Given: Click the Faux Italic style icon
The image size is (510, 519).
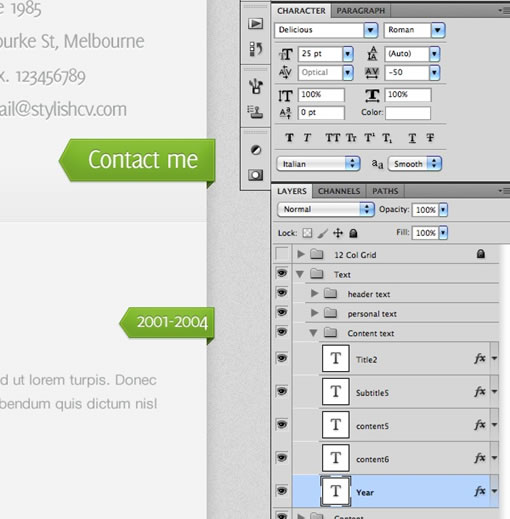Looking at the screenshot, I should [307, 137].
